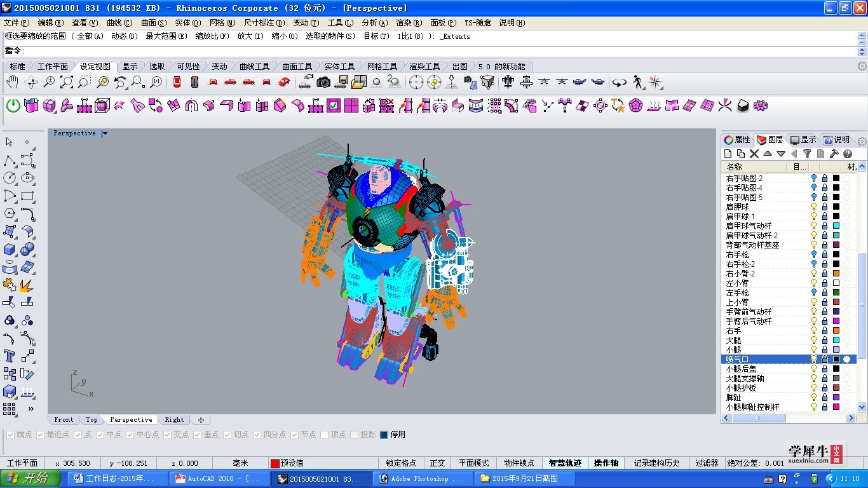Open the right panel gear options
The width and height of the screenshot is (868, 488).
(862, 141)
